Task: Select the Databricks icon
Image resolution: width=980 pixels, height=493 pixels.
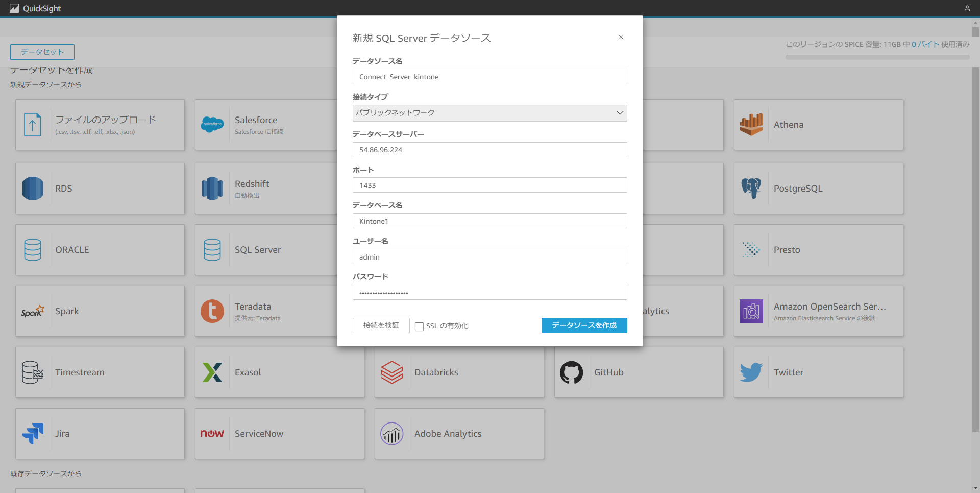Action: point(392,372)
